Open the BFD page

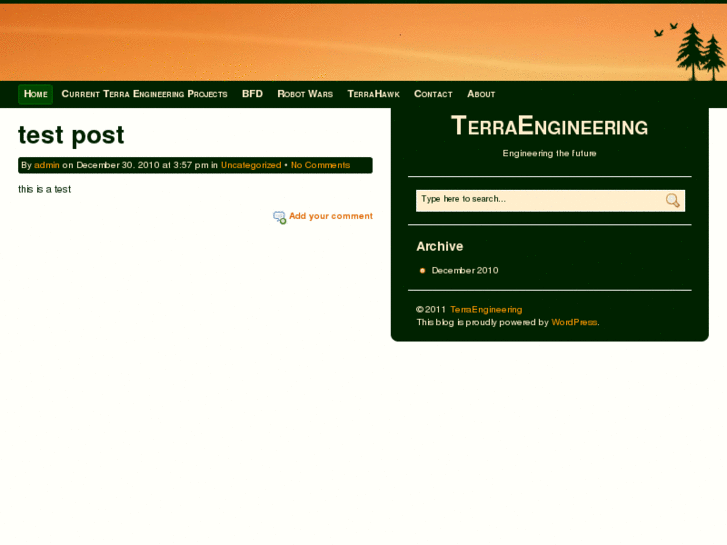252,94
